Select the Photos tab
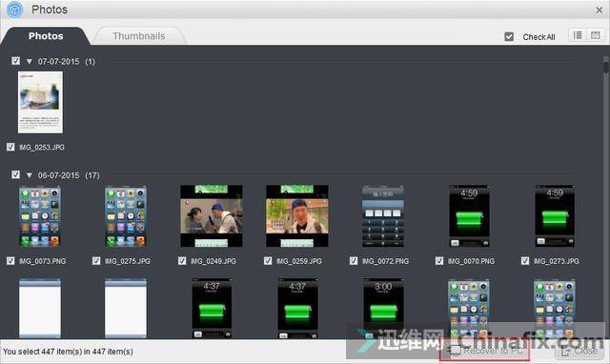 coord(46,36)
